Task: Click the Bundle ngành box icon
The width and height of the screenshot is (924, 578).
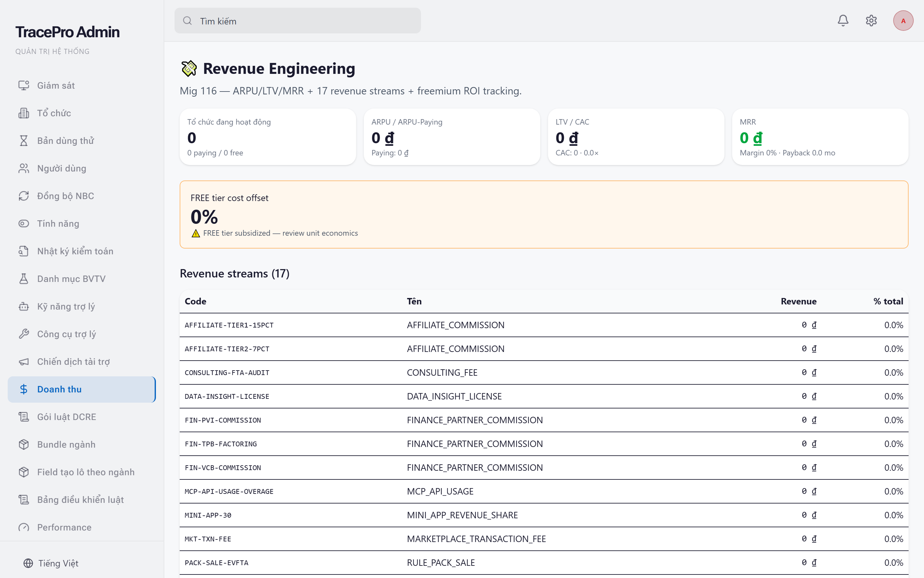Action: click(24, 444)
